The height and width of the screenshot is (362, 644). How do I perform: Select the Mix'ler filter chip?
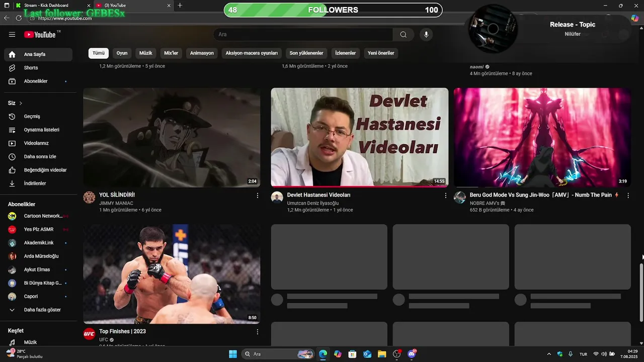point(171,53)
